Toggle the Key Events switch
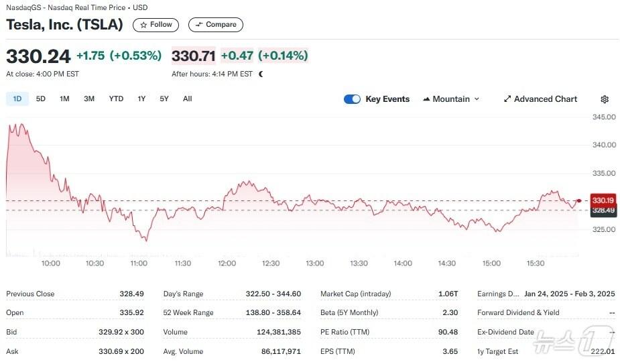Screen dimensions: 620x364 pos(352,99)
